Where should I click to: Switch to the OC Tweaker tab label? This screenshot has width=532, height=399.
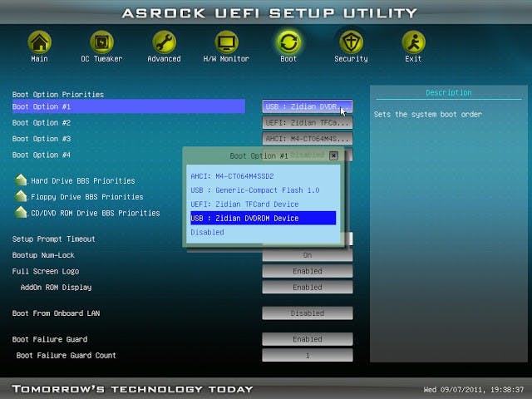(101, 59)
